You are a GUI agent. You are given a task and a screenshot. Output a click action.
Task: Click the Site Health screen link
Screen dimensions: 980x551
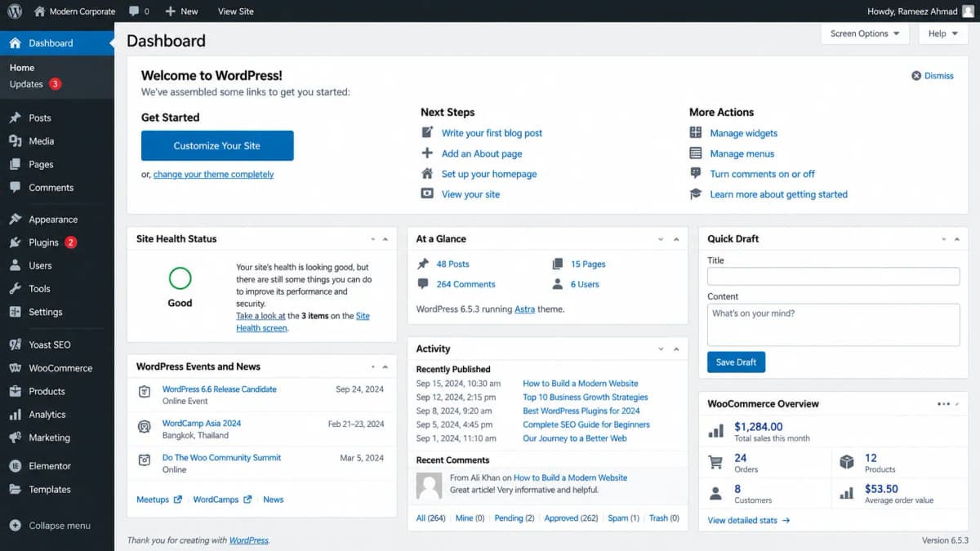pyautogui.click(x=303, y=322)
